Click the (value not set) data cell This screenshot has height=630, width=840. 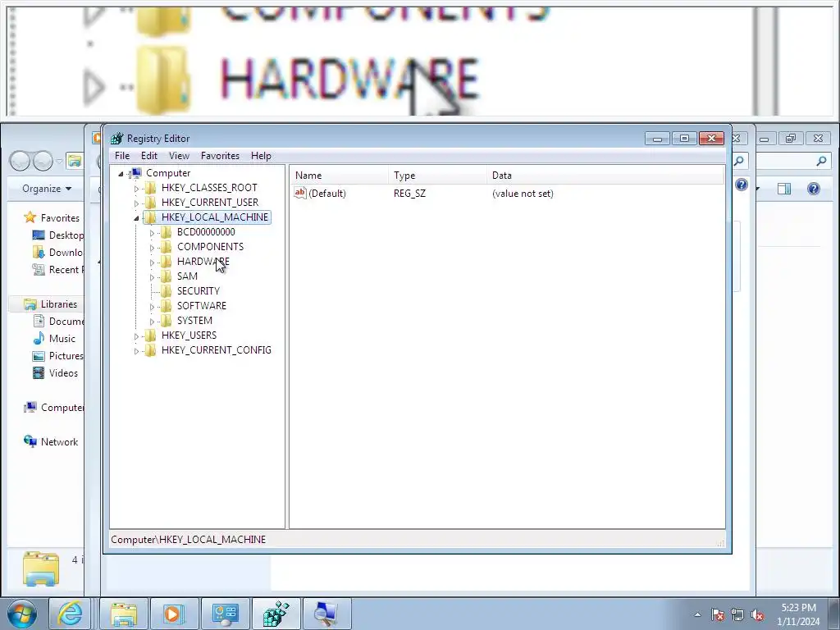point(523,194)
